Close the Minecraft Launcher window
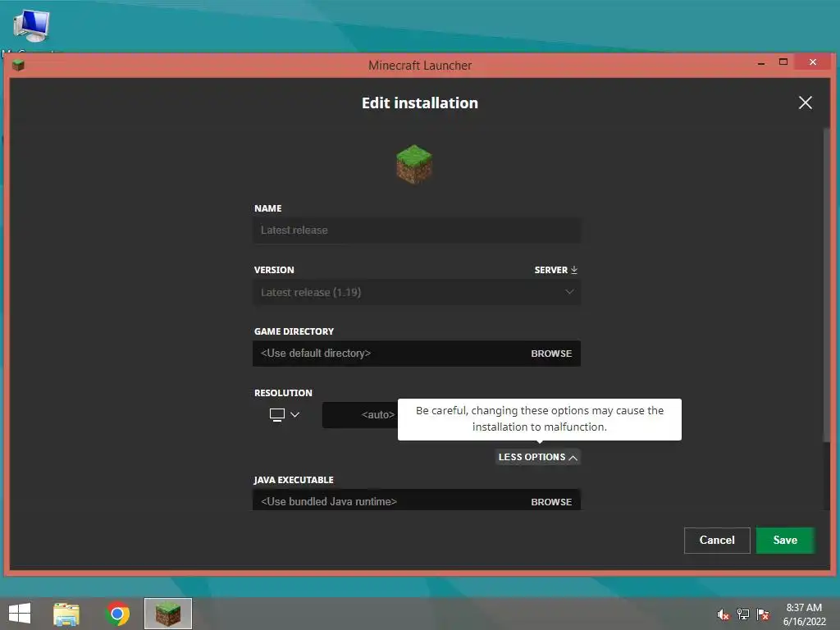This screenshot has width=840, height=630. pos(813,62)
